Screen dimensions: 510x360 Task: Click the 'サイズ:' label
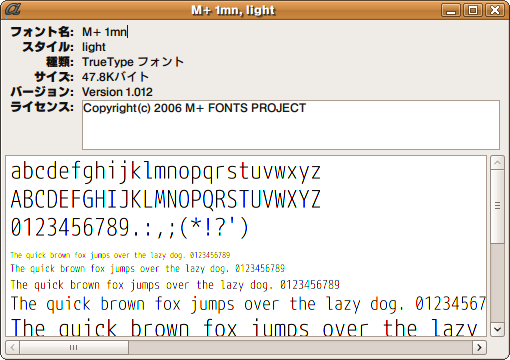click(54, 77)
